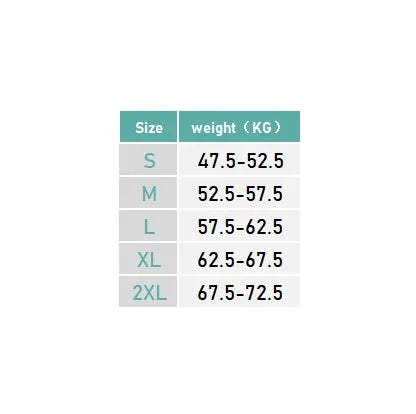The height and width of the screenshot is (414, 416).
Task: Click the 67.5-72.5 weight cell
Action: pos(239,292)
